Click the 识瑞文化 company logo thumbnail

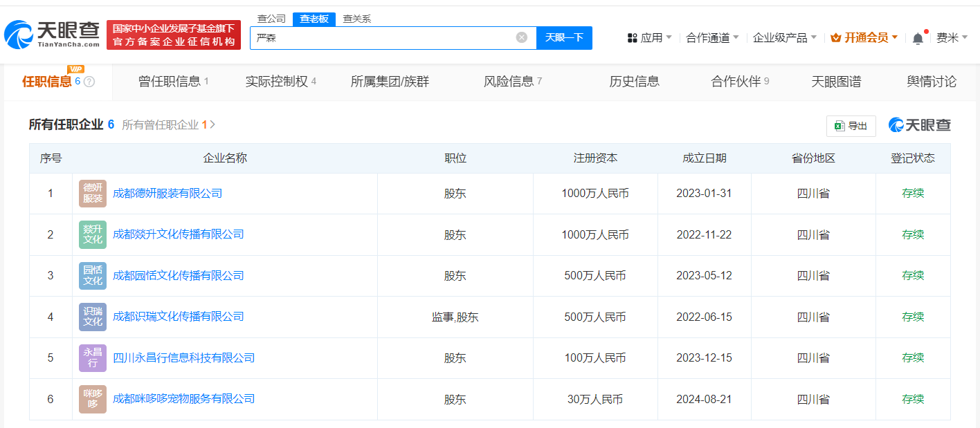(x=93, y=317)
